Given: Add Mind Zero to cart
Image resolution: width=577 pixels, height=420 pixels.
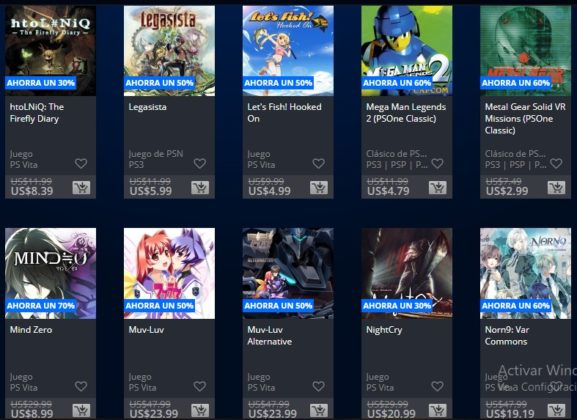Looking at the screenshot, I should (81, 410).
